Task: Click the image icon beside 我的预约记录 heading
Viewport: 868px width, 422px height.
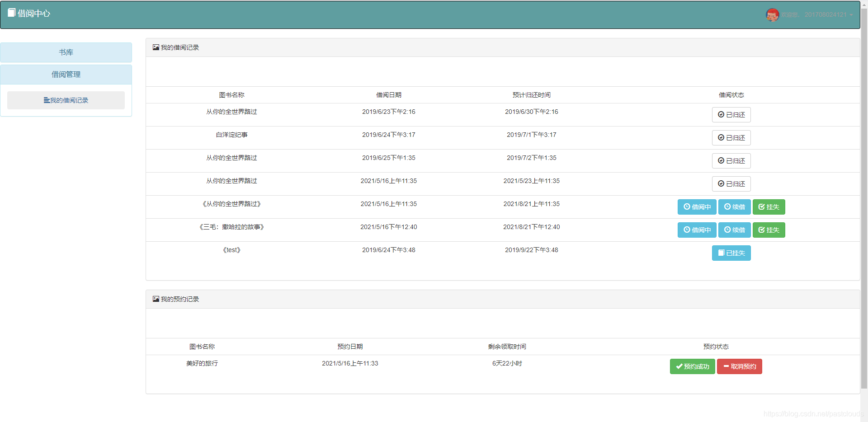Action: (156, 299)
